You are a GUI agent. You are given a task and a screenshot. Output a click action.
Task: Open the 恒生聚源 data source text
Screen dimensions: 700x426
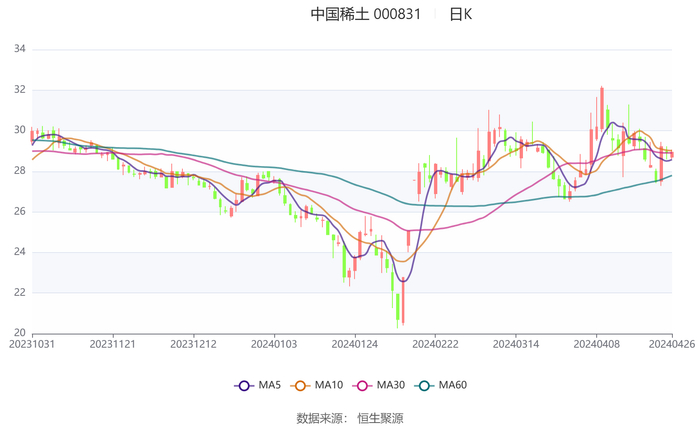(380, 418)
